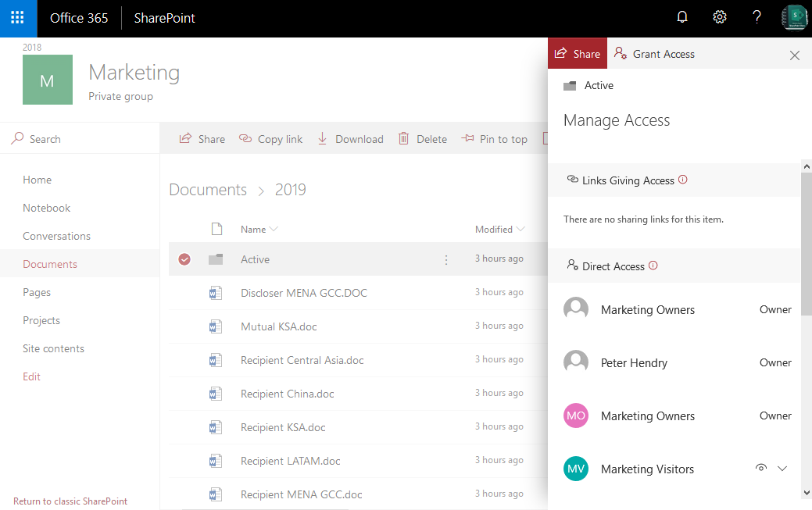Copy link for the selected Active folder
Image resolution: width=812 pixels, height=510 pixels.
pos(270,138)
